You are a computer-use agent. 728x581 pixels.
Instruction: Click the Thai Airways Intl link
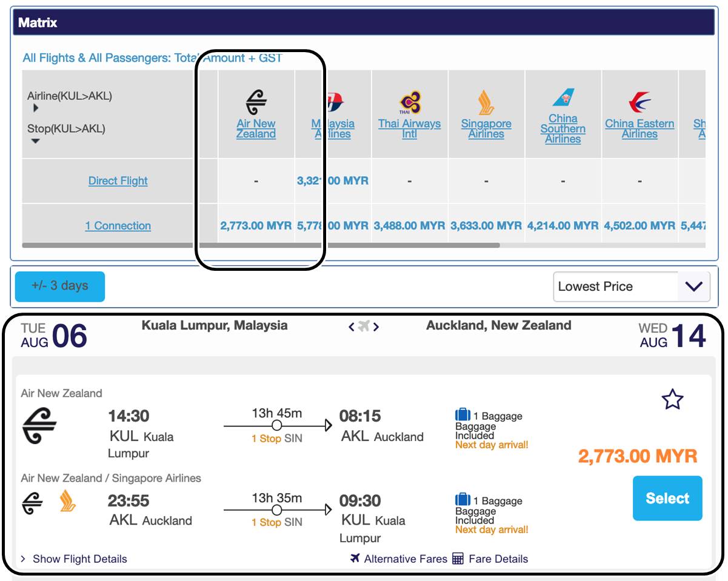point(410,129)
